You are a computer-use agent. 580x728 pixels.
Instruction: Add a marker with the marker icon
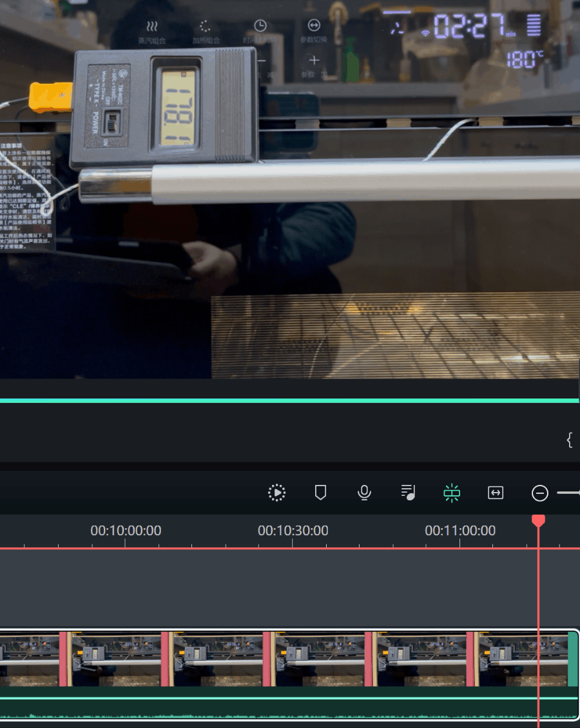[x=320, y=493]
